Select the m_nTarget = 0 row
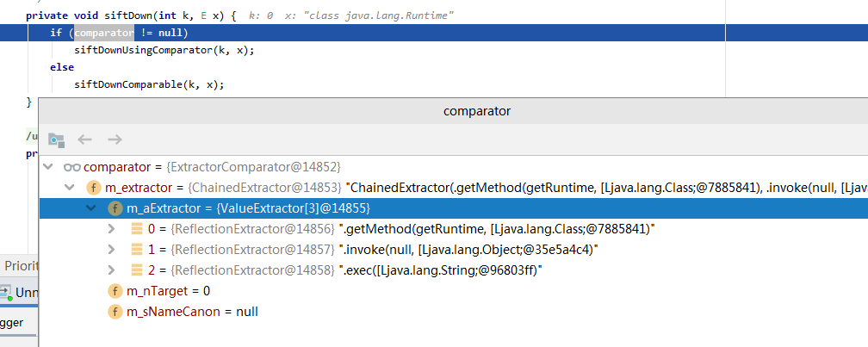This screenshot has height=347, width=868. point(168,291)
